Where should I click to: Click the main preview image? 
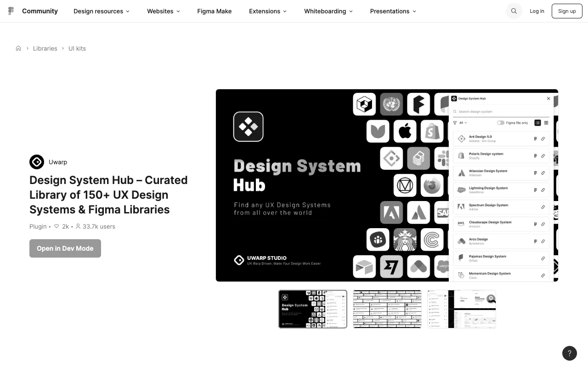(x=387, y=185)
